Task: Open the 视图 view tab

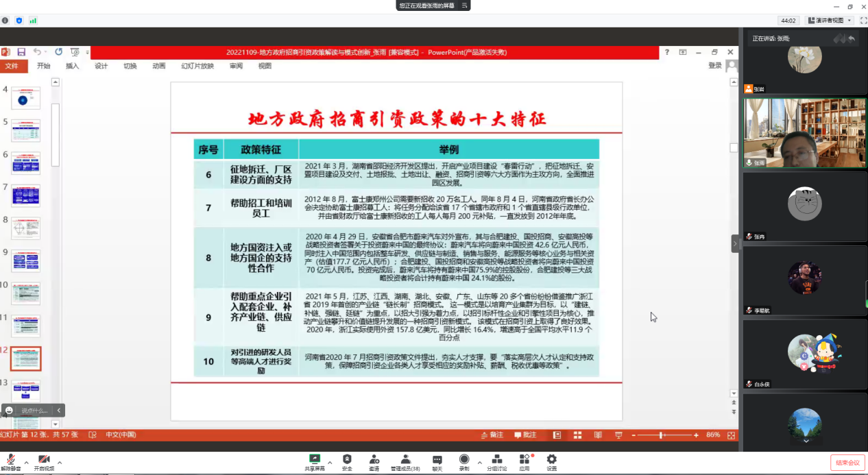Action: tap(265, 66)
